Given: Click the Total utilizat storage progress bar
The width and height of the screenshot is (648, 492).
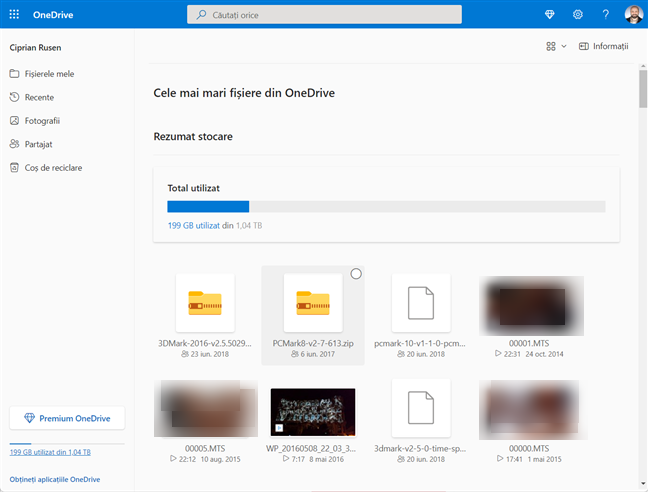Looking at the screenshot, I should tap(386, 207).
